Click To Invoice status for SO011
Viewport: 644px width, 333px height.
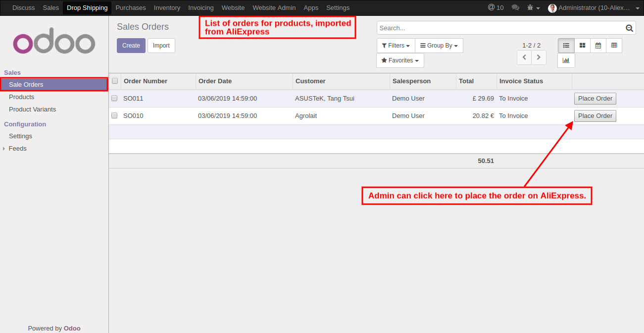click(513, 99)
